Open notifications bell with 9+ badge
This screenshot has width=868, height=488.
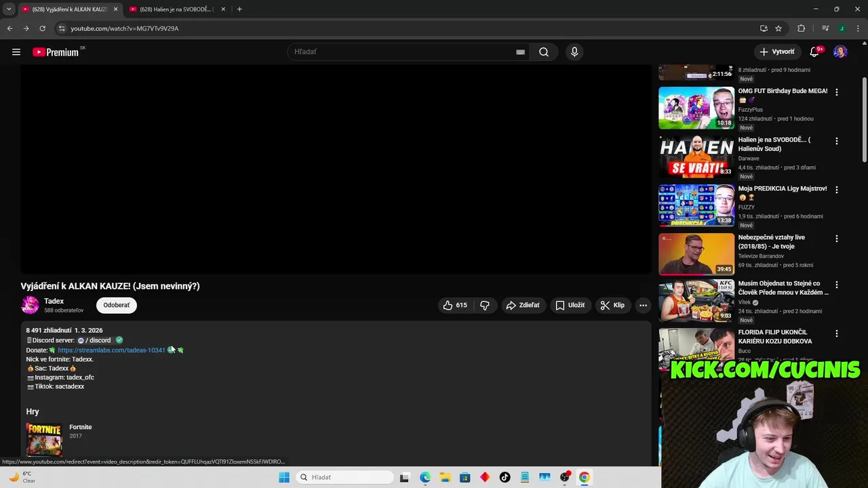point(814,52)
